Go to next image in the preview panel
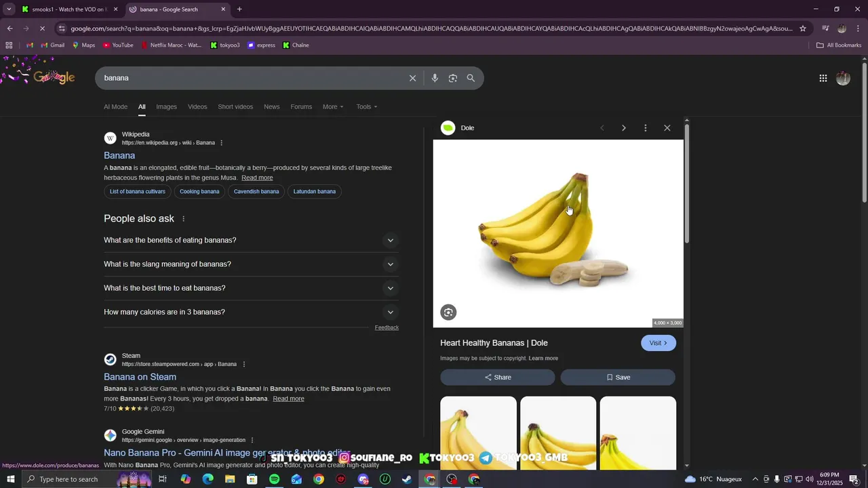Image resolution: width=868 pixels, height=488 pixels. pyautogui.click(x=624, y=128)
